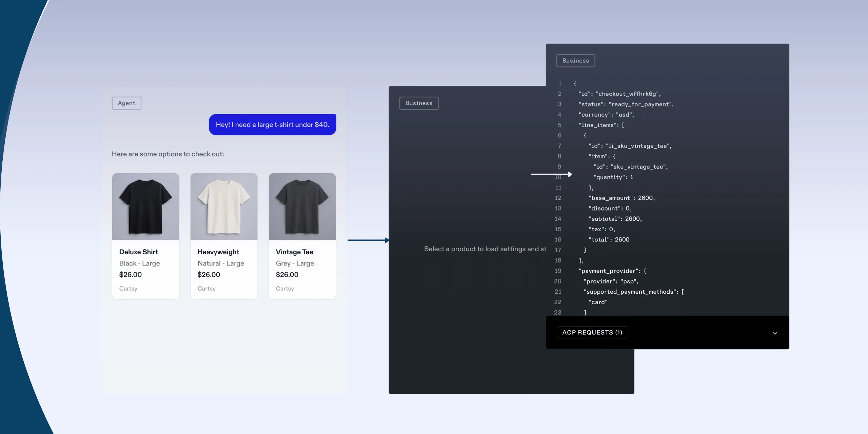Click the black Deluxe Shirt image
This screenshot has width=868, height=434.
(145, 206)
